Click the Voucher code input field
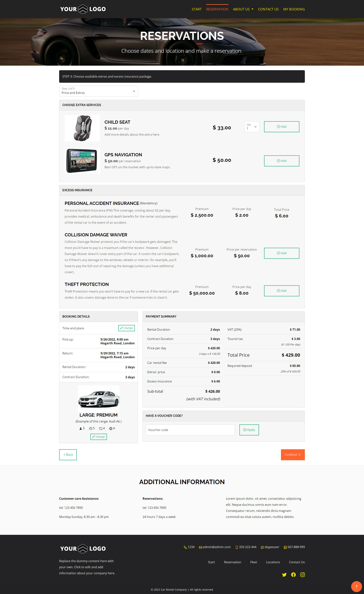Screen dimensions: 364x594 [x=190, y=430]
